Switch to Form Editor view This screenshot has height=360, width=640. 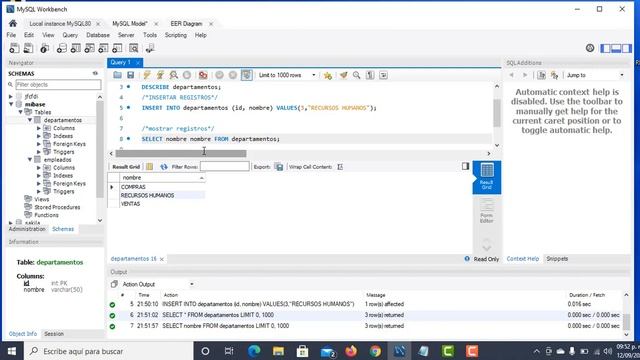tap(487, 211)
